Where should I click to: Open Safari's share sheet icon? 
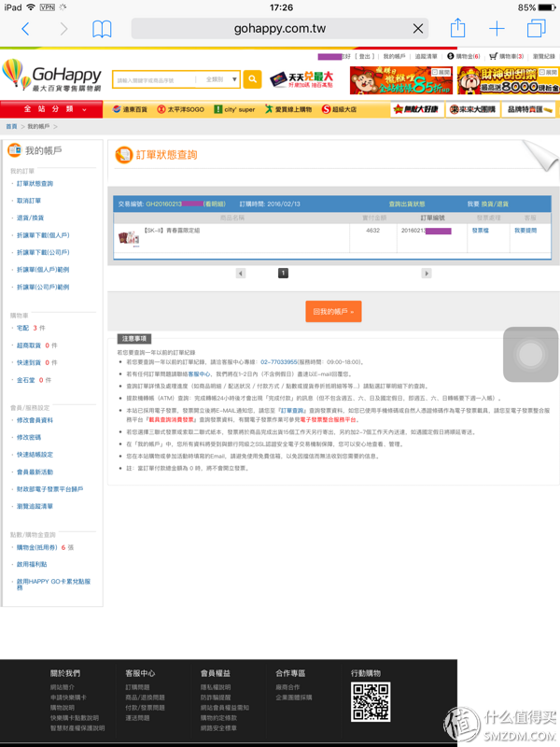[x=457, y=28]
